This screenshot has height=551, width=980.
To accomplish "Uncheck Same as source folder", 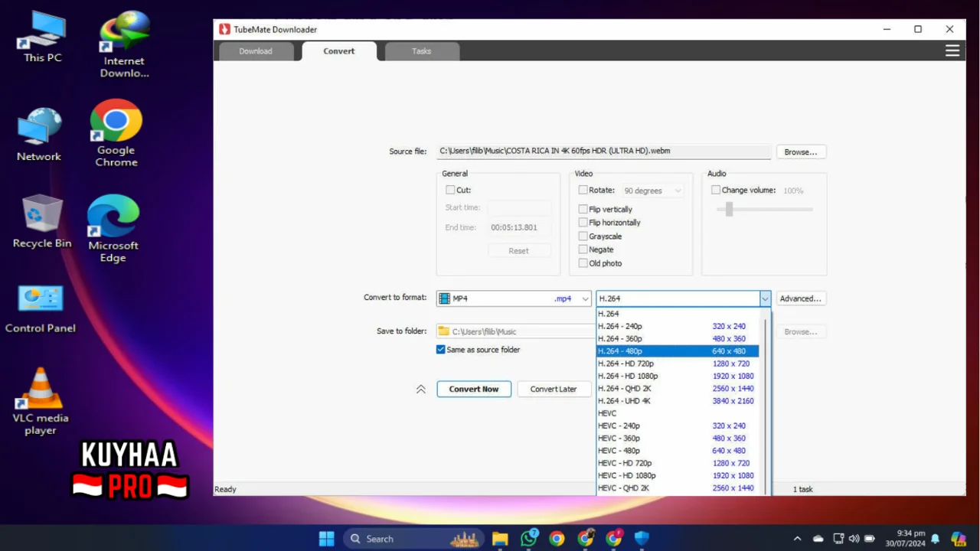I will (441, 350).
